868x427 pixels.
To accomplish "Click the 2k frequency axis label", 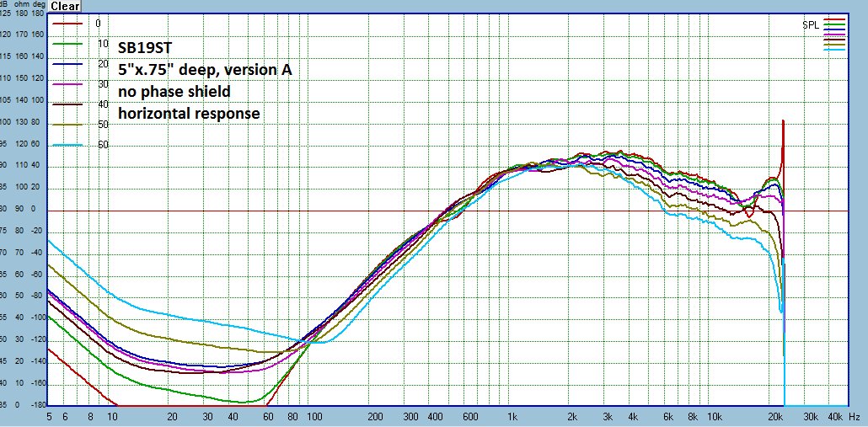I will [572, 417].
